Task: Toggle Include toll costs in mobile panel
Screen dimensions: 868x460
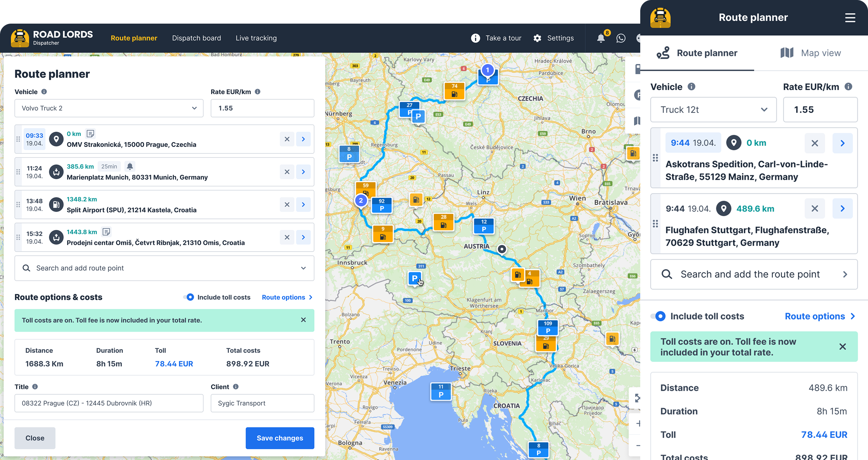Action: 659,316
